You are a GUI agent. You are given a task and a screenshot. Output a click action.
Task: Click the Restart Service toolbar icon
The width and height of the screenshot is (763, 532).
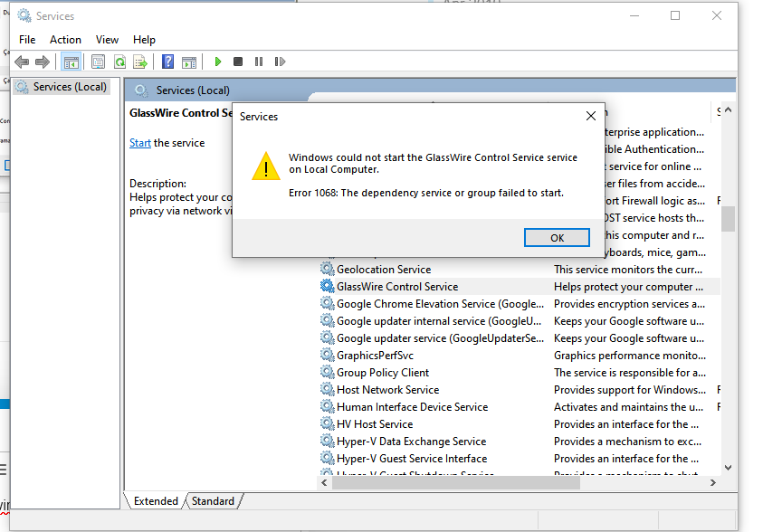[280, 62]
